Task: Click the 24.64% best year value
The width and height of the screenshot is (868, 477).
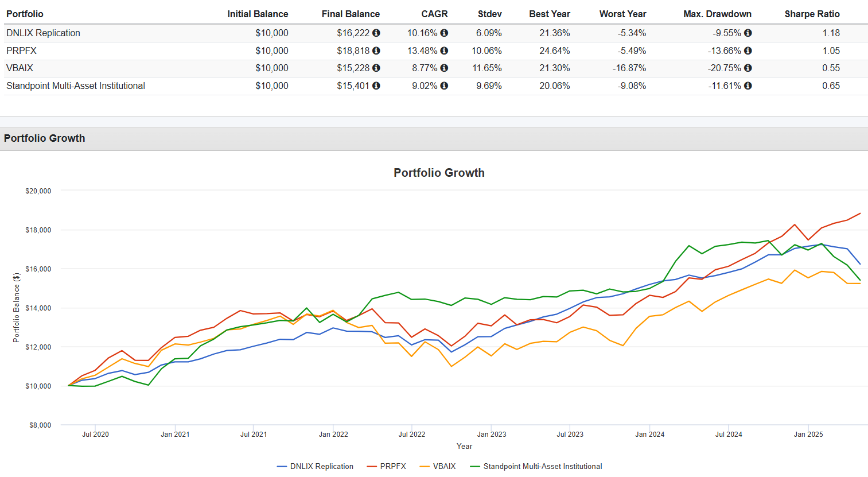Action: click(555, 51)
